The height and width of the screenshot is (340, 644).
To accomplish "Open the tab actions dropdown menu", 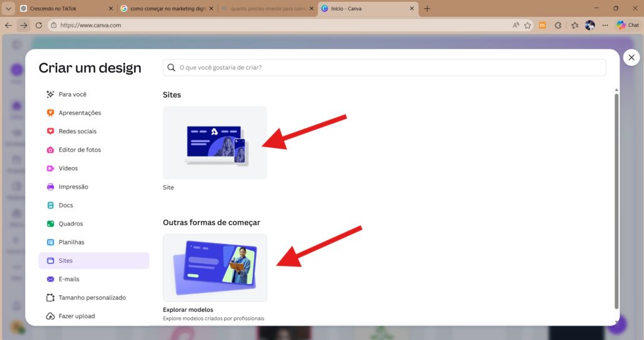I will point(8,9).
